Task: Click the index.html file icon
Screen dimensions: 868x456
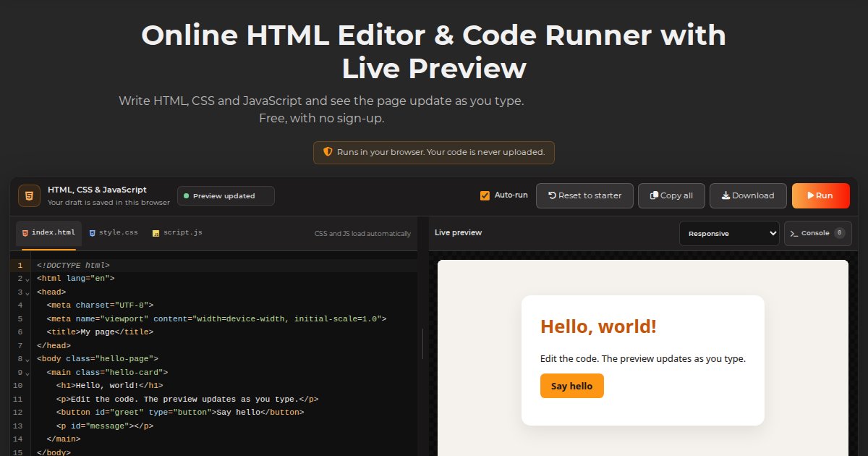Action: (x=25, y=233)
